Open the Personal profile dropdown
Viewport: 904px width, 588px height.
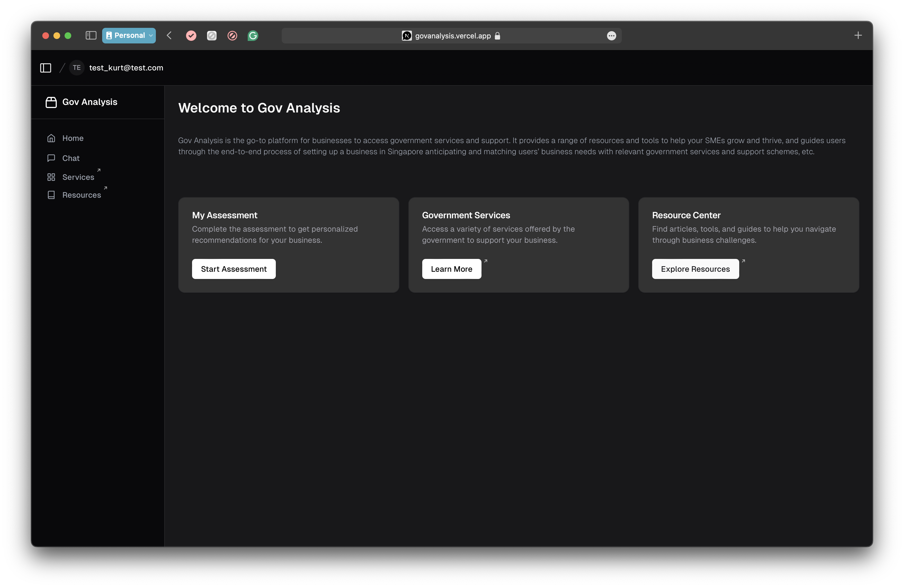coord(129,36)
